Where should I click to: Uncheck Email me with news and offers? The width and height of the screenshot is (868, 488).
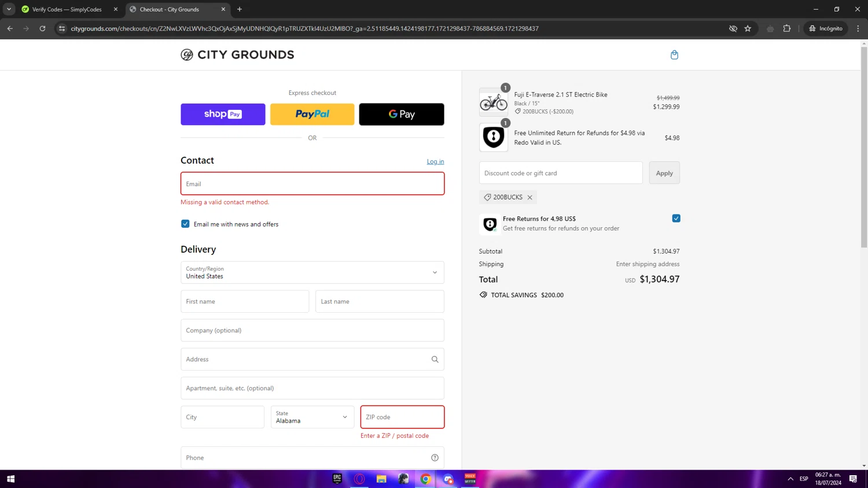point(185,224)
